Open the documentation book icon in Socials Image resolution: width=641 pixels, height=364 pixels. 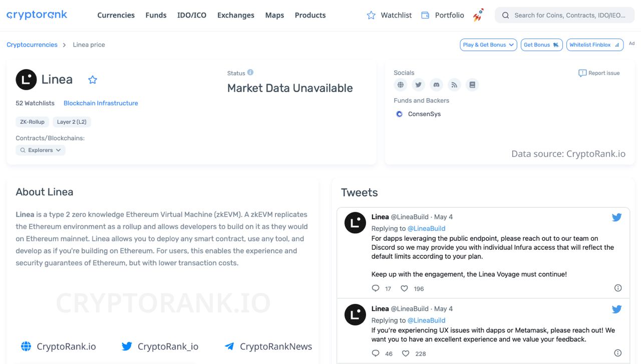[x=472, y=85]
